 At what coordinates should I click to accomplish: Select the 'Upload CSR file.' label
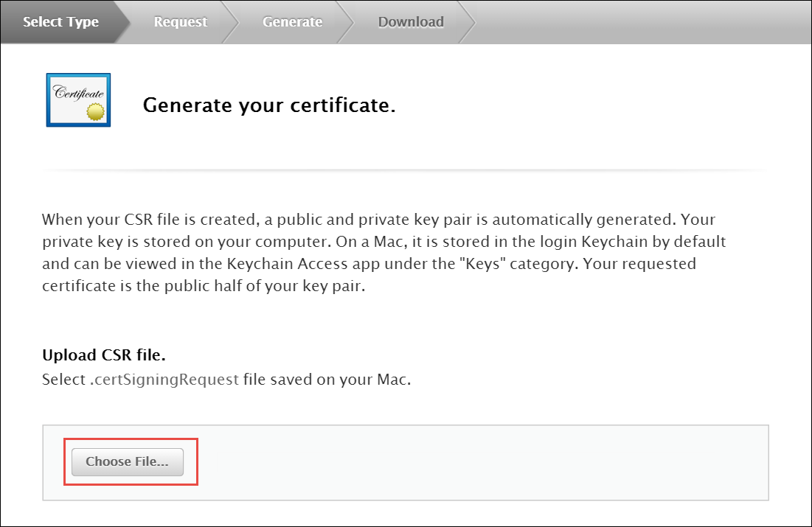coord(104,355)
